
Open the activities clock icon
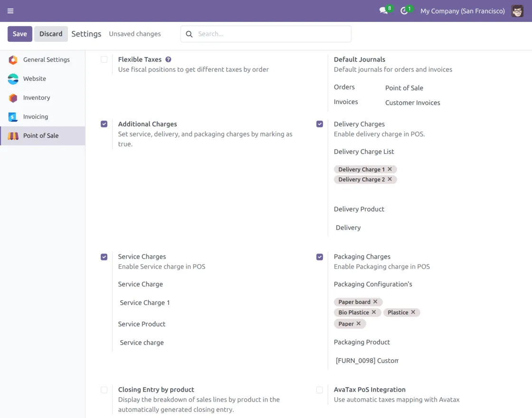[x=404, y=11]
